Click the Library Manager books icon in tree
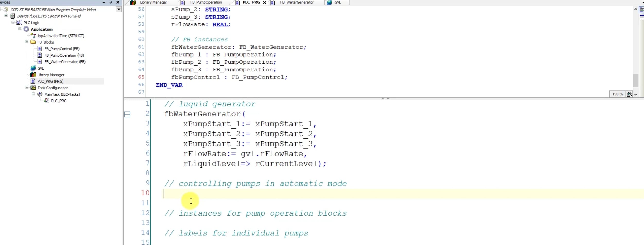This screenshot has width=644, height=245. 33,75
